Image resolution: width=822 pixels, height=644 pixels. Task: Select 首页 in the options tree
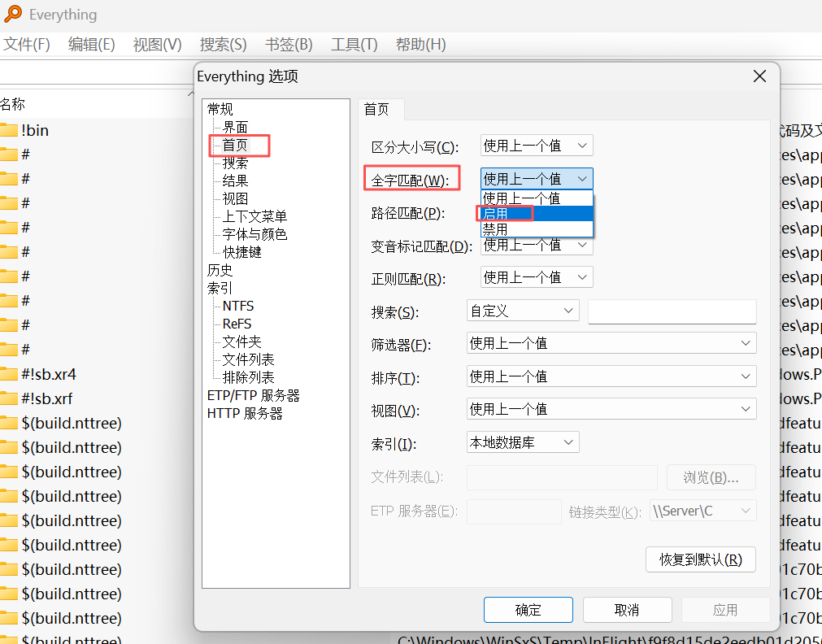pyautogui.click(x=235, y=145)
